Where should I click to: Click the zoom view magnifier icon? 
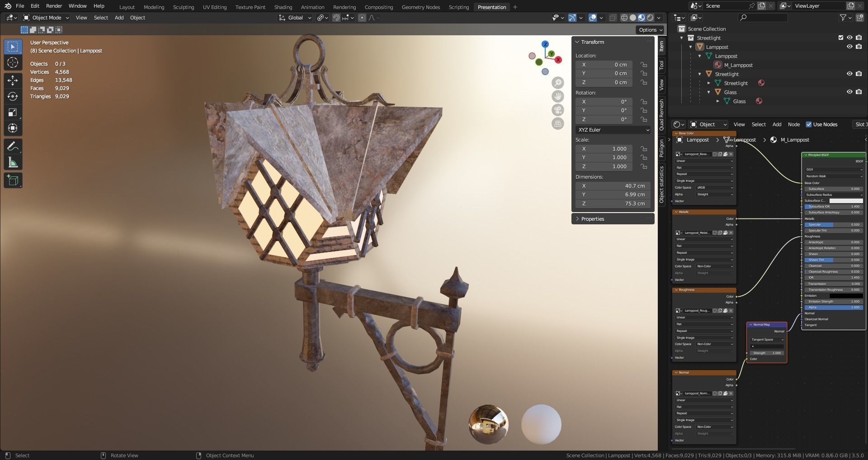(x=558, y=83)
